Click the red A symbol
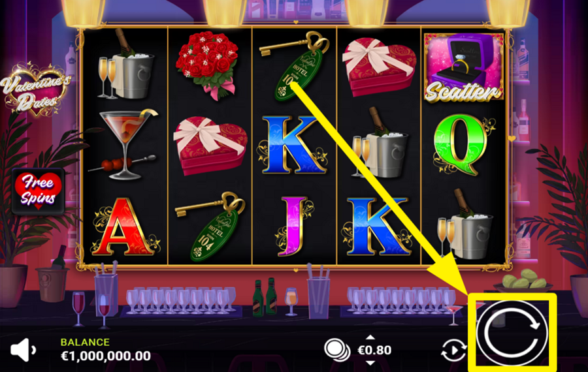The height and width of the screenshot is (372, 588). click(x=125, y=227)
